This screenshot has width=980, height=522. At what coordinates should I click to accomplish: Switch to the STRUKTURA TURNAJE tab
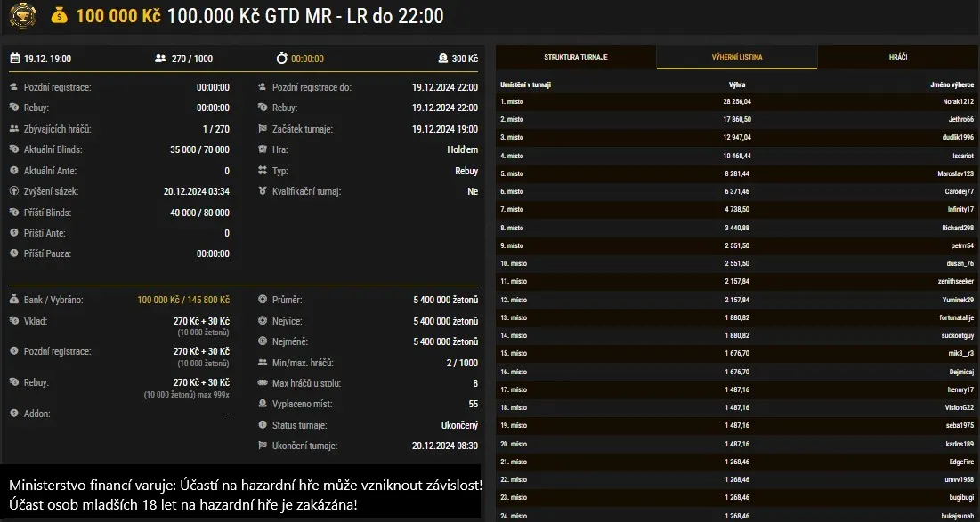coord(576,56)
